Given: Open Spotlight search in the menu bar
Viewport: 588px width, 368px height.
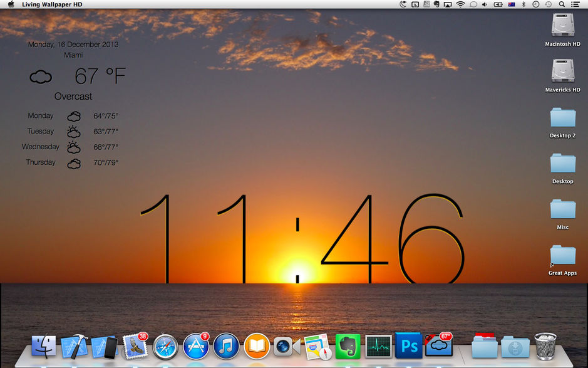Looking at the screenshot, I should pyautogui.click(x=561, y=4).
